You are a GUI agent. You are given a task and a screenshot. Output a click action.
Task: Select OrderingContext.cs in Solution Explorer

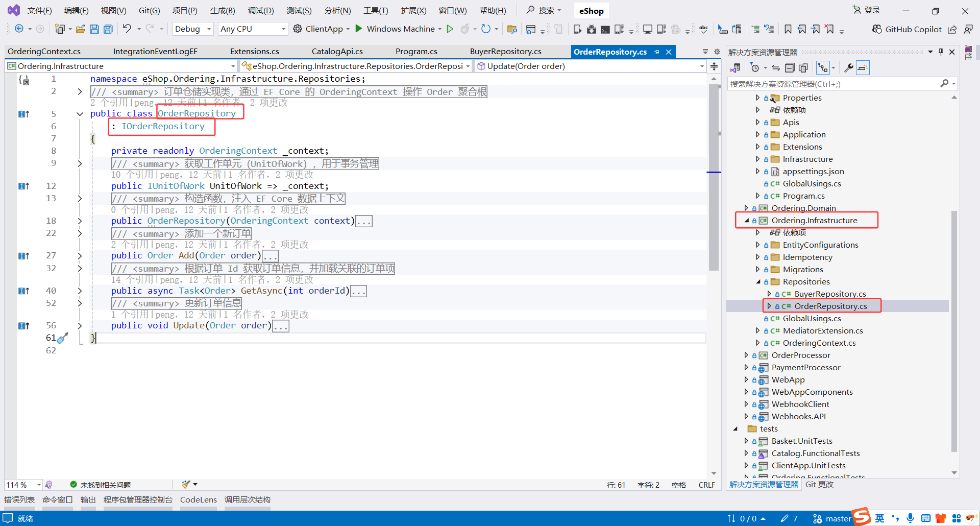coord(819,343)
